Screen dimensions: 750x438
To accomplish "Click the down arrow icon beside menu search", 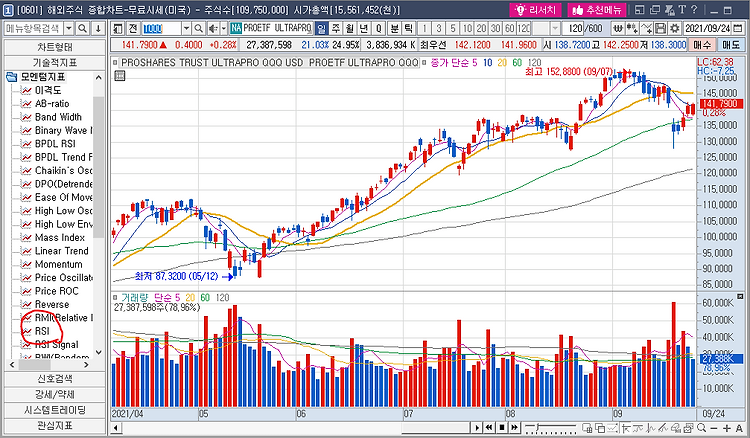I will tap(98, 29).
